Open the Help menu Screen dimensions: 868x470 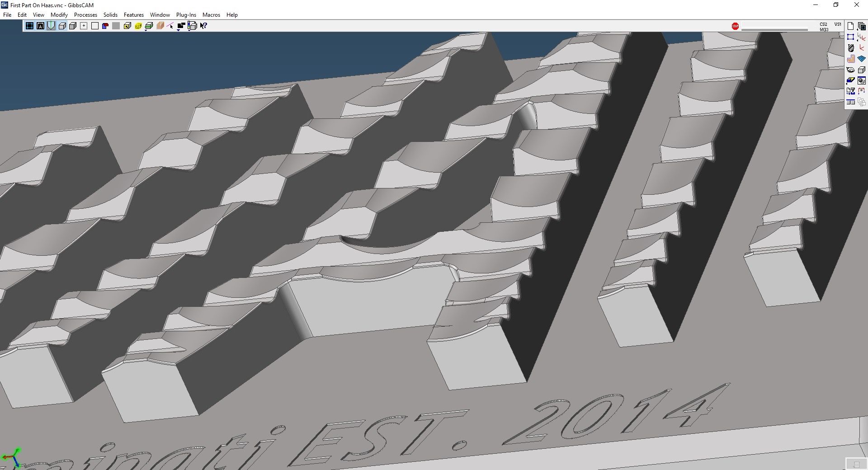(232, 15)
